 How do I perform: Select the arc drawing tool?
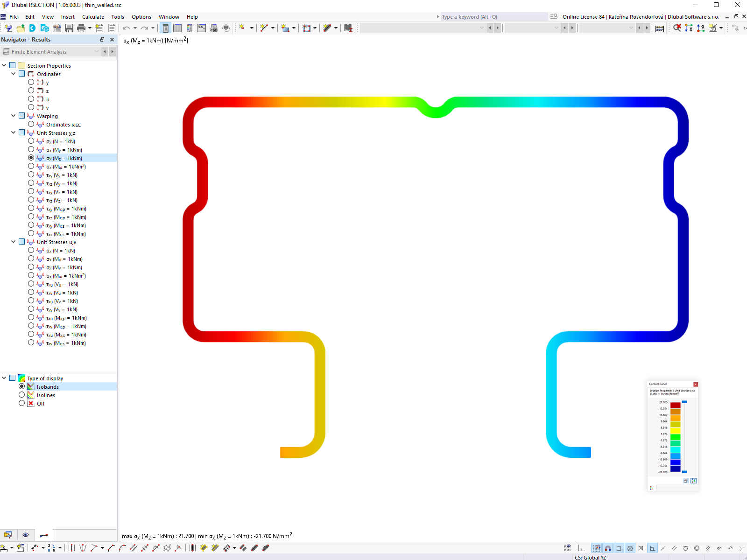click(122, 548)
